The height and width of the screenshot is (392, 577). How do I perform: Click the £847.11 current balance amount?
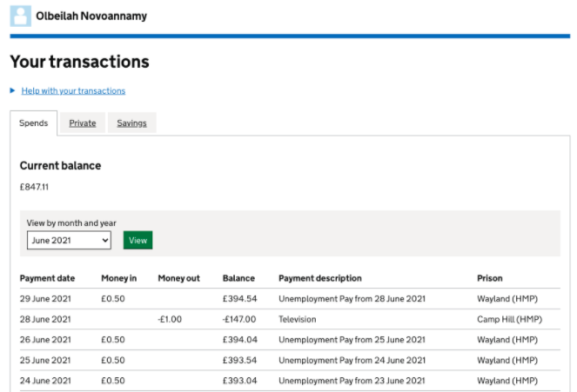click(x=36, y=186)
